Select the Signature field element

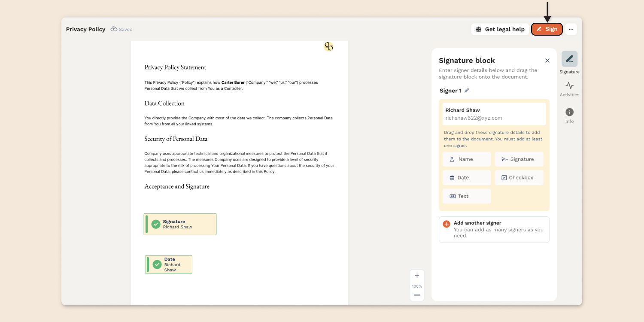click(519, 159)
